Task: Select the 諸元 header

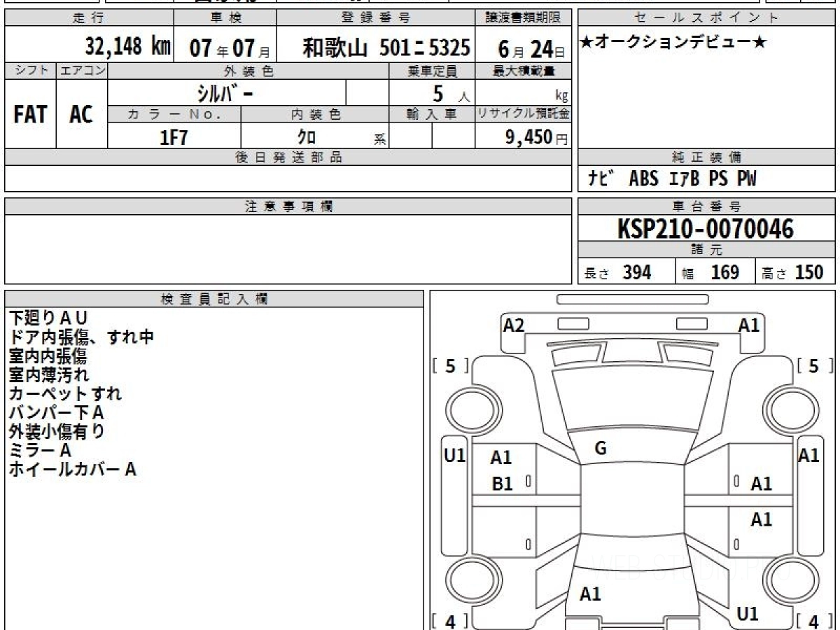Action: click(707, 250)
